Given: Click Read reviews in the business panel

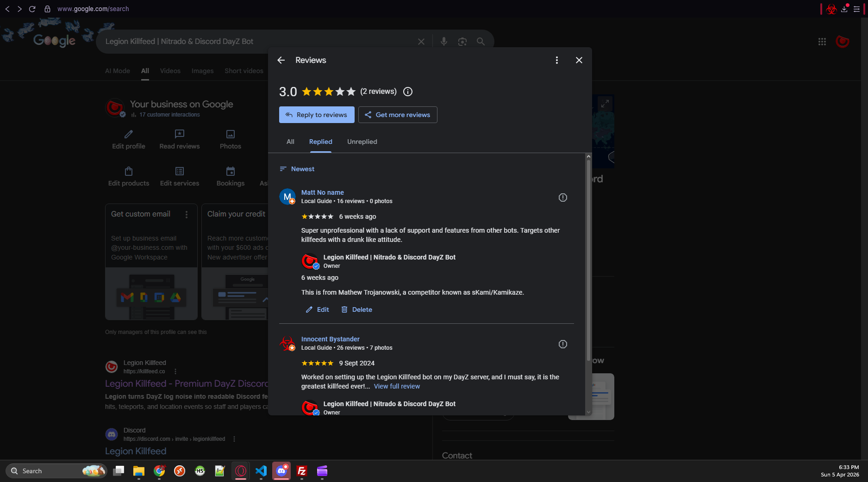Looking at the screenshot, I should pos(180,139).
